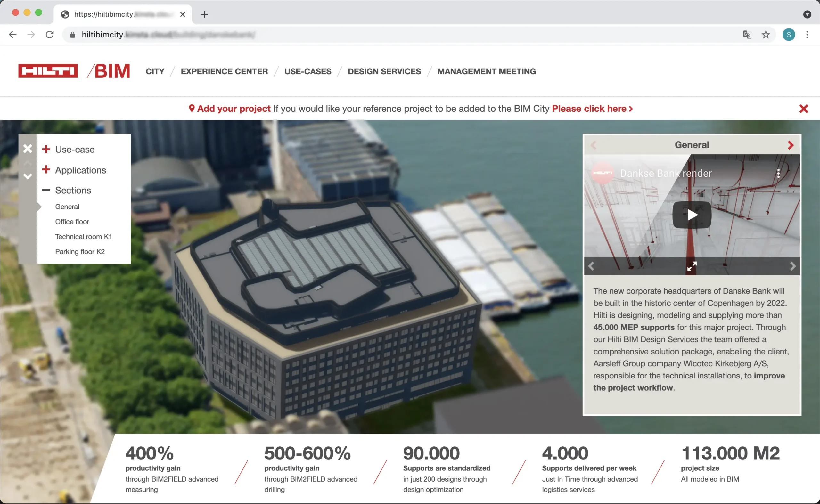
Task: View site lock security info
Action: 72,35
